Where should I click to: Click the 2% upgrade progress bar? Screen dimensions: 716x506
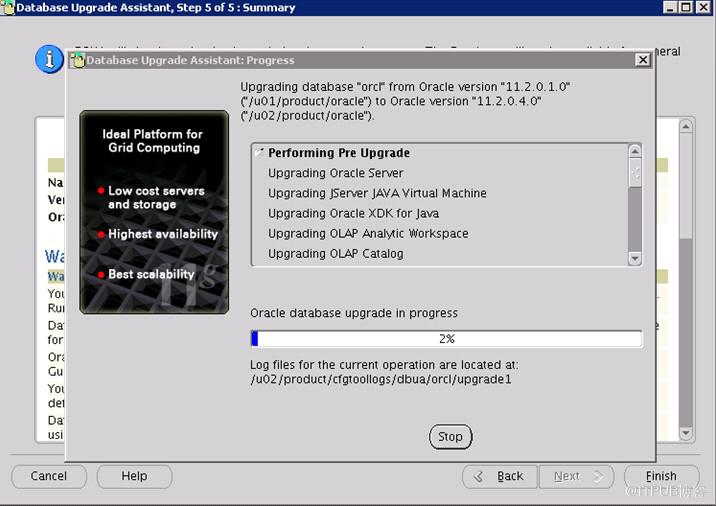pos(446,339)
